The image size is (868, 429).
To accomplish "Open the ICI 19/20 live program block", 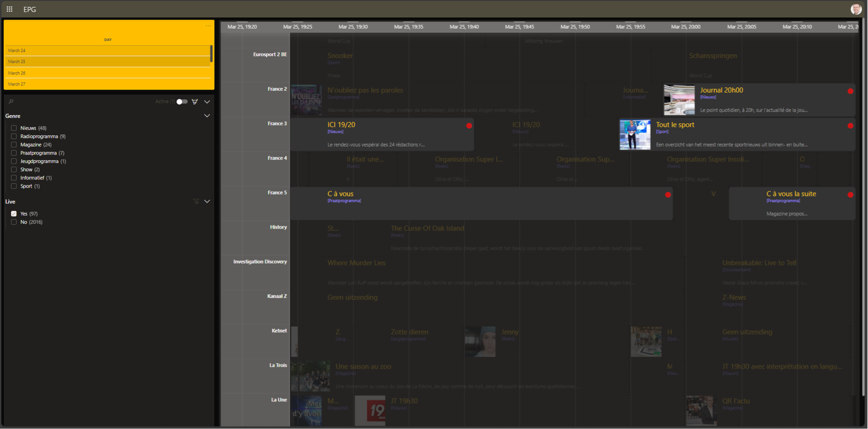I will click(382, 134).
